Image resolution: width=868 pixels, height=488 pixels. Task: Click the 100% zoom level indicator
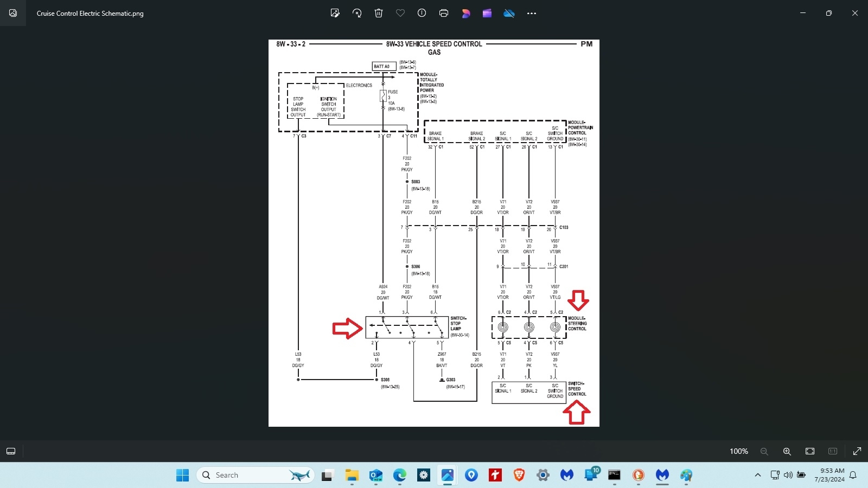[x=738, y=451]
